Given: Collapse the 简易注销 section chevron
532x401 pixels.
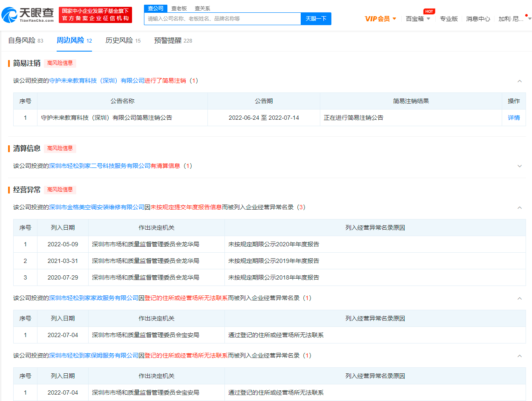Looking at the screenshot, I should (x=519, y=81).
